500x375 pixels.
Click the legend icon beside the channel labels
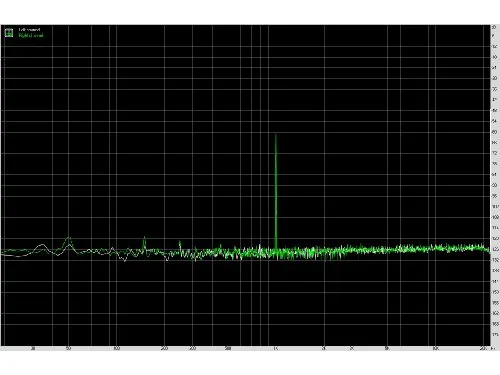pyautogui.click(x=9, y=33)
